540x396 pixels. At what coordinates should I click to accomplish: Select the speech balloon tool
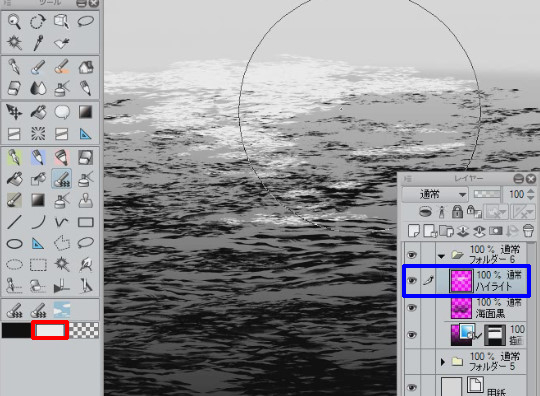tap(62, 112)
